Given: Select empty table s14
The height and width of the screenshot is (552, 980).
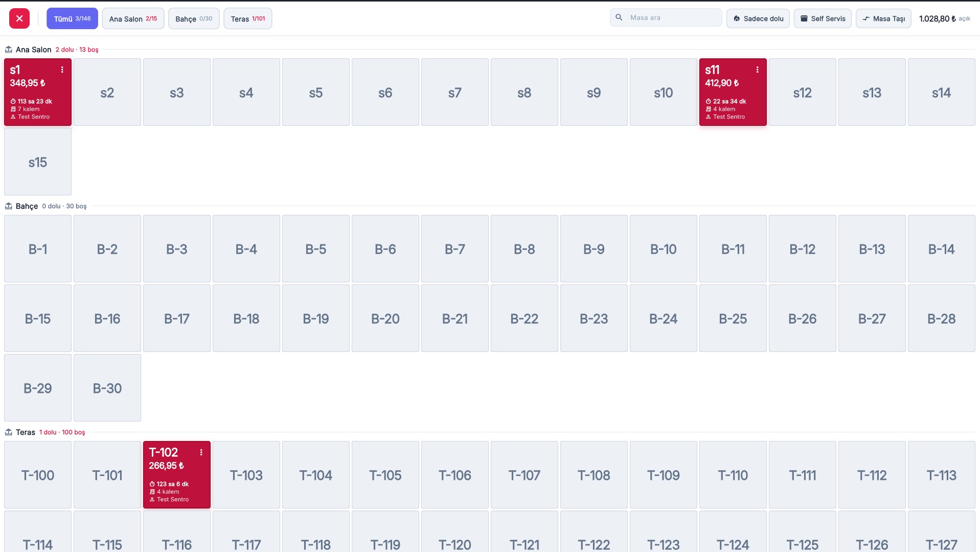Looking at the screenshot, I should 942,92.
